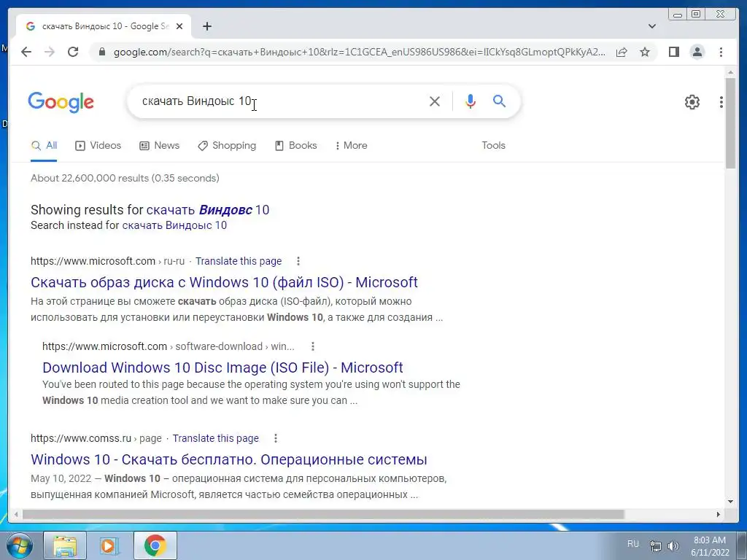Open a new browser tab
The width and height of the screenshot is (747, 560).
[206, 27]
